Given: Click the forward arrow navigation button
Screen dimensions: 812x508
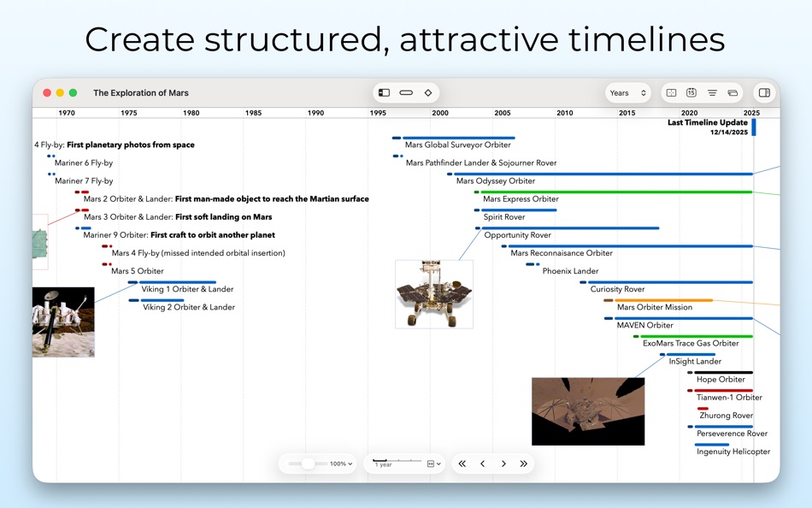Looking at the screenshot, I should click(x=503, y=464).
